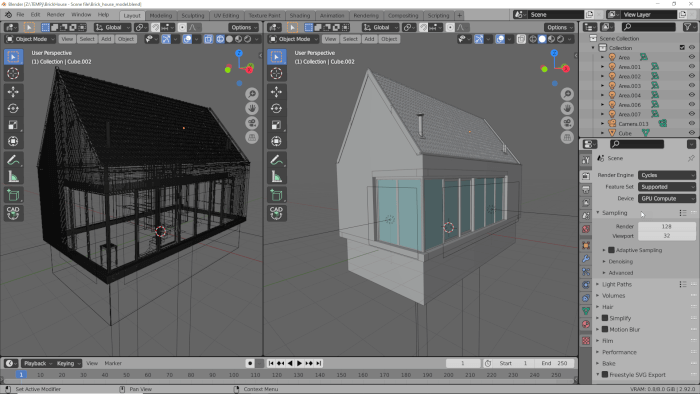The width and height of the screenshot is (700, 394).
Task: Click pan hand icon in right viewport
Action: click(x=567, y=108)
